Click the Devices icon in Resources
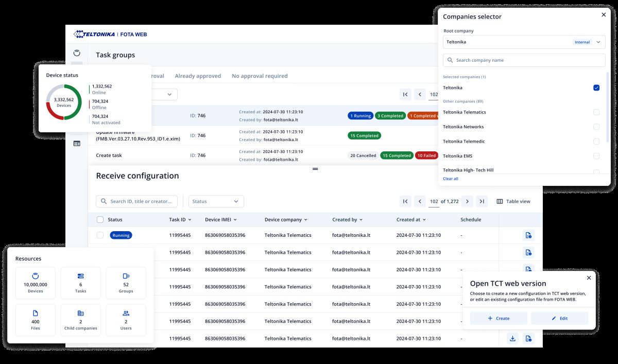Image resolution: width=618 pixels, height=364 pixels. (x=36, y=276)
